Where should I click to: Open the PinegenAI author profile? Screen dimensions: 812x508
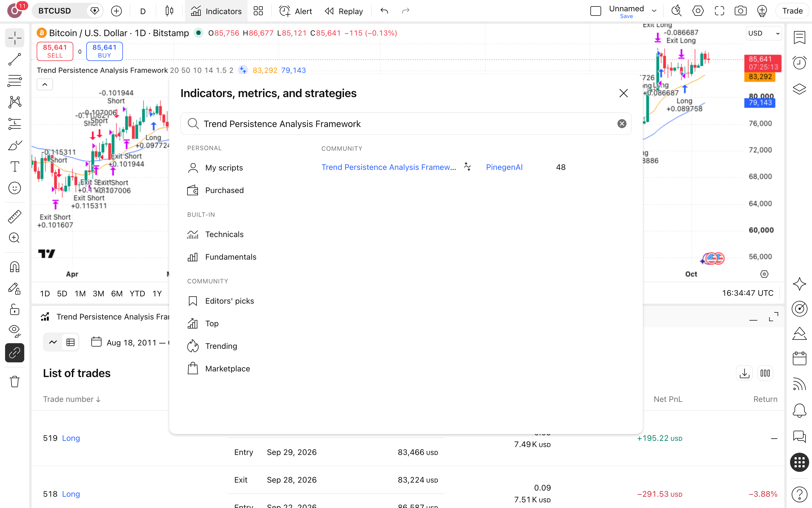click(x=504, y=167)
